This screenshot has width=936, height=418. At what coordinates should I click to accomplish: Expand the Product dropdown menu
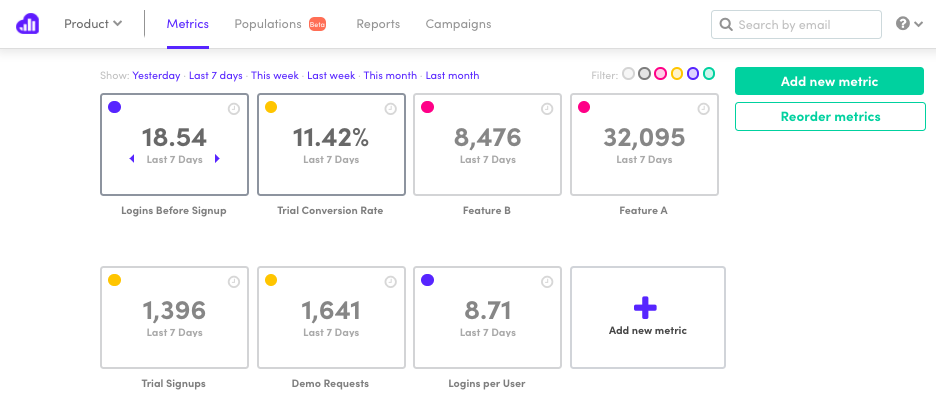(93, 24)
